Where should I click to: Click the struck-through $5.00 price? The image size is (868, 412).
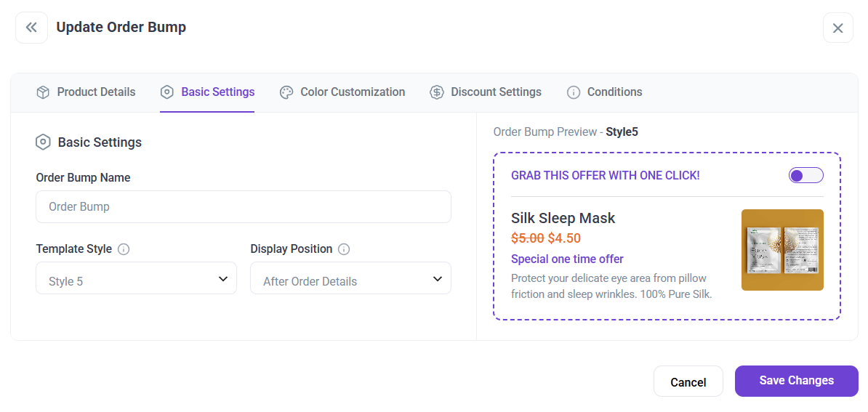point(528,238)
